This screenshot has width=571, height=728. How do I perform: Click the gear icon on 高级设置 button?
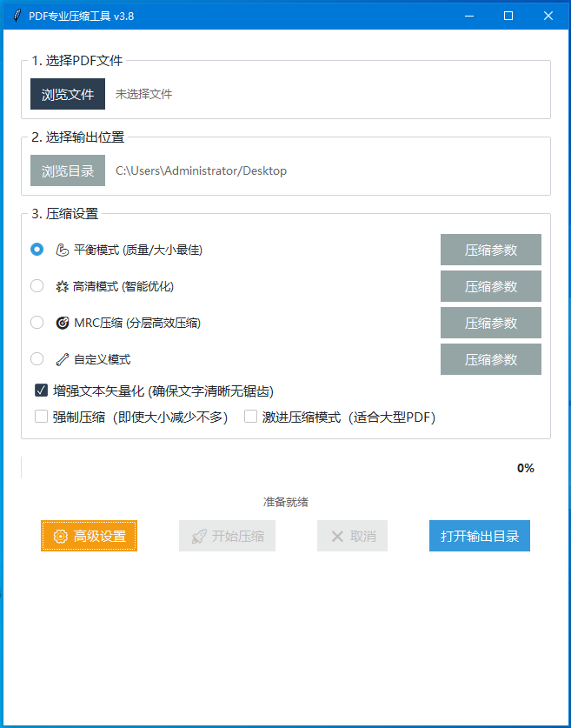pyautogui.click(x=60, y=536)
